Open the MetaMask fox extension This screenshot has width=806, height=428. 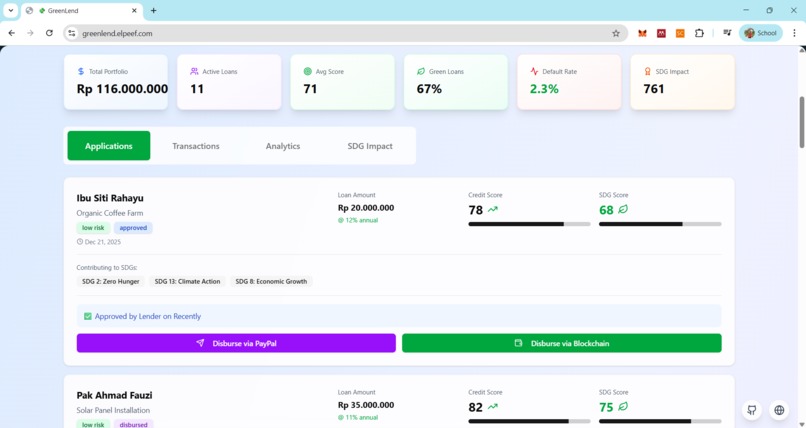point(643,33)
